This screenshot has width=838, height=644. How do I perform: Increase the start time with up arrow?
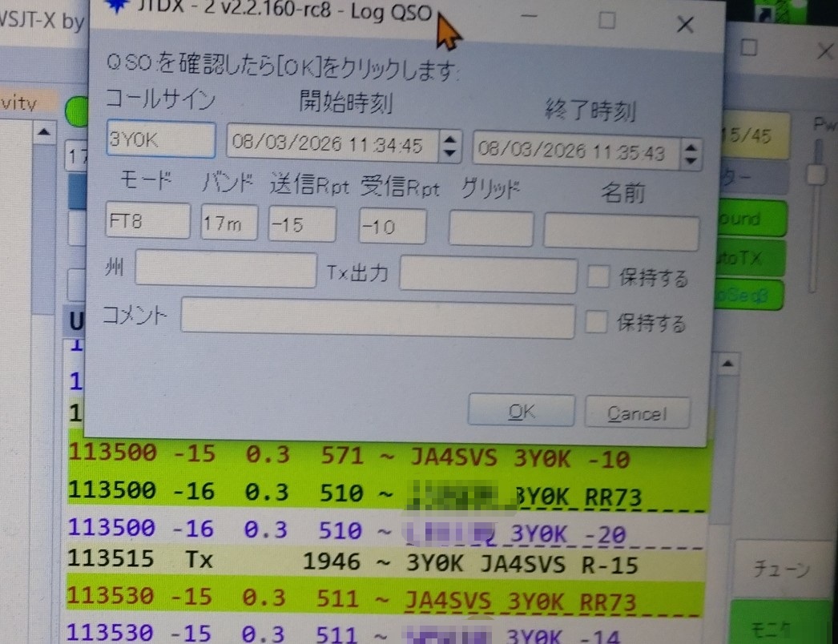[x=450, y=139]
